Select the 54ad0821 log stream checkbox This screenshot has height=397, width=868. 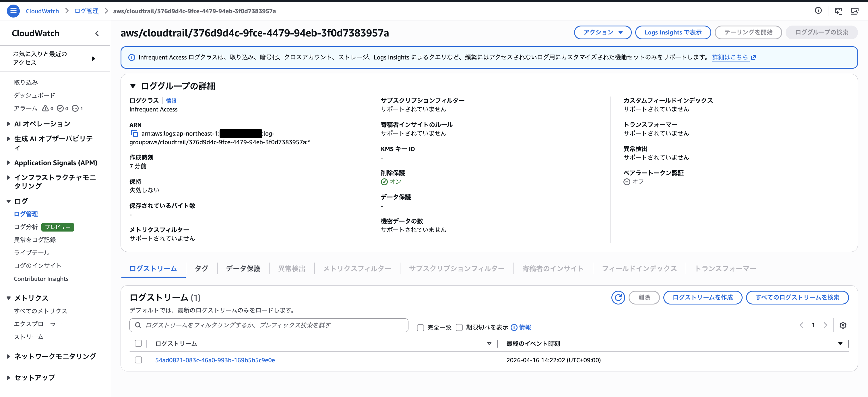coord(138,360)
